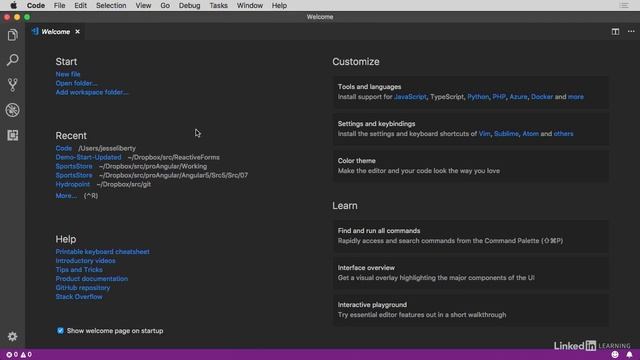Open the Manage gear at the sidebar bottom

coord(13,336)
